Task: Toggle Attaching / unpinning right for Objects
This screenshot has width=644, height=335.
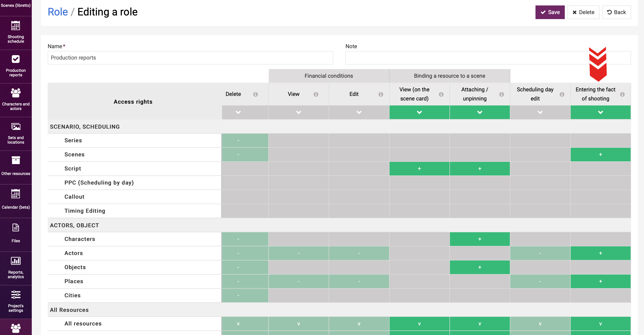Action: (x=479, y=267)
